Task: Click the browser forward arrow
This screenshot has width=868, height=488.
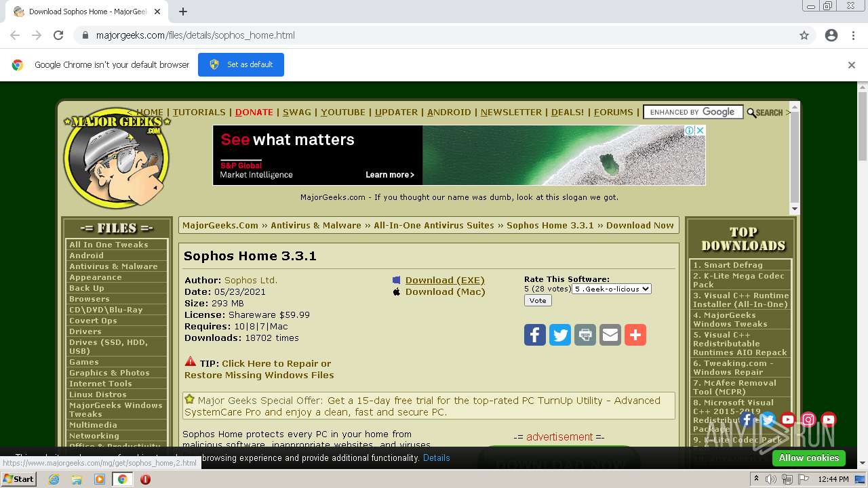Action: point(37,35)
